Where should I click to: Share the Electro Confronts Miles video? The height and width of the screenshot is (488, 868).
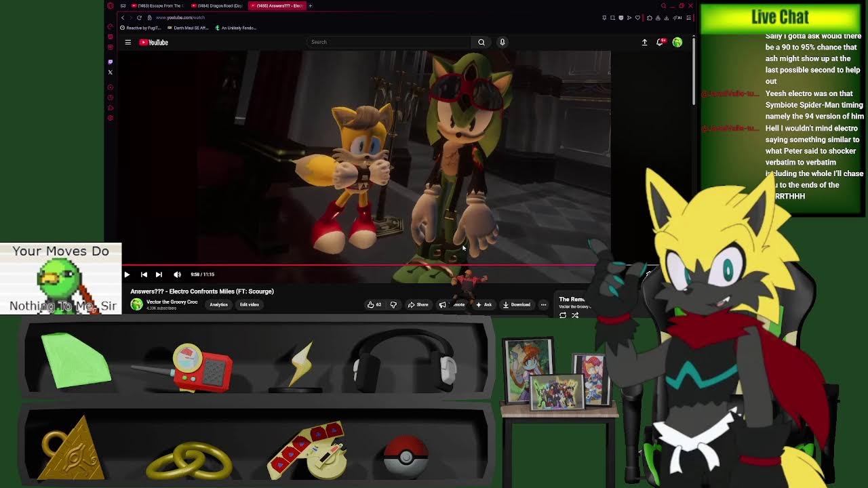(x=418, y=305)
